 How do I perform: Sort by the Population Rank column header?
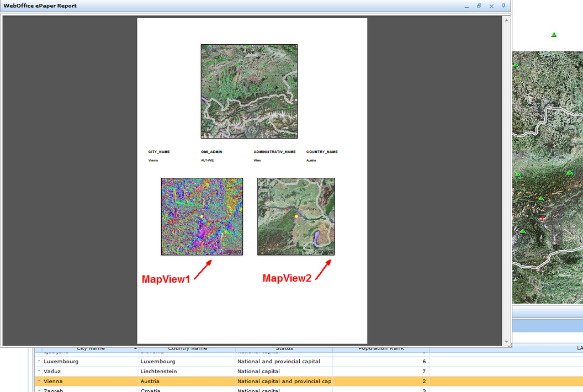(380, 348)
